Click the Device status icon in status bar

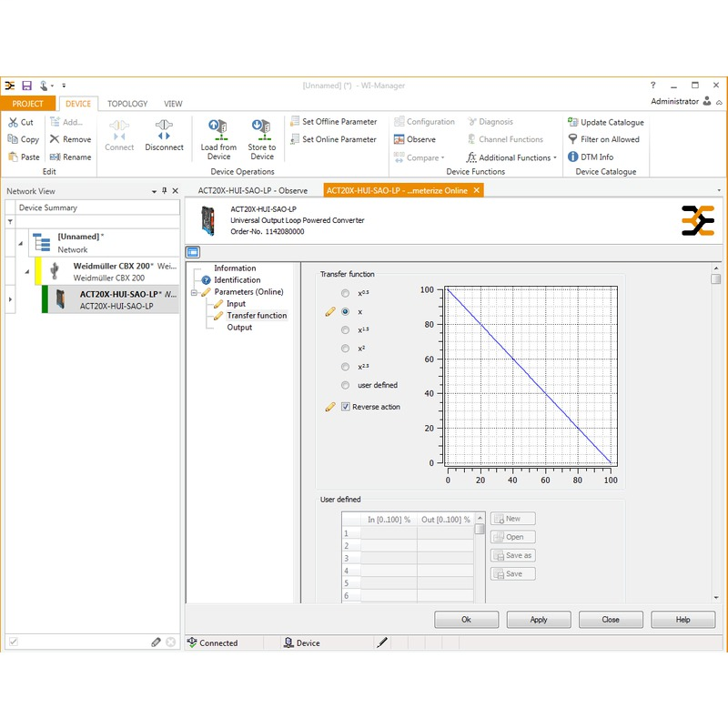click(x=288, y=642)
